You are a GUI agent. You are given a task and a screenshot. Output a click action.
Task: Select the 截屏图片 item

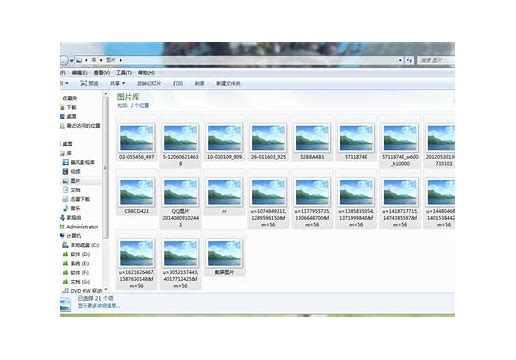224,253
